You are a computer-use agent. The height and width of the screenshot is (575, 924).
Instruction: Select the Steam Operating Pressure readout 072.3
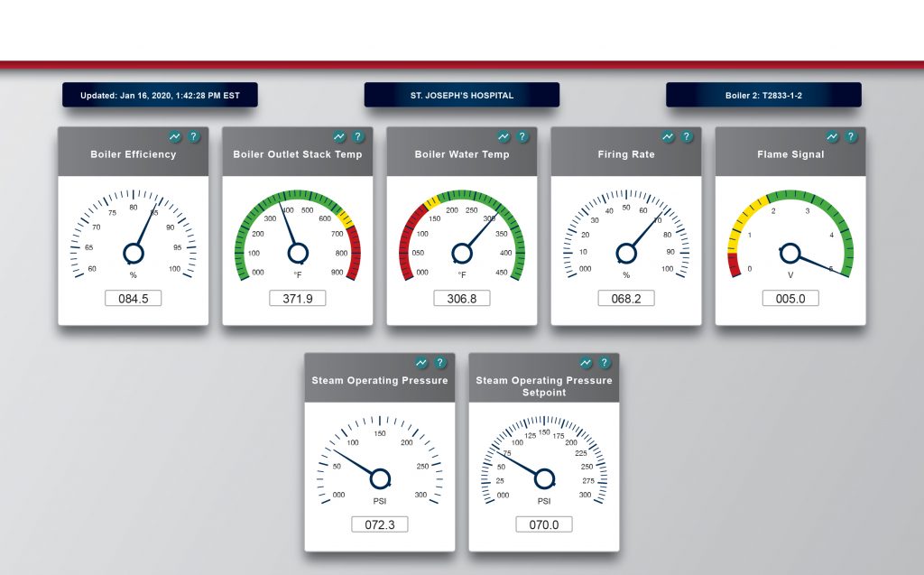pyautogui.click(x=380, y=524)
